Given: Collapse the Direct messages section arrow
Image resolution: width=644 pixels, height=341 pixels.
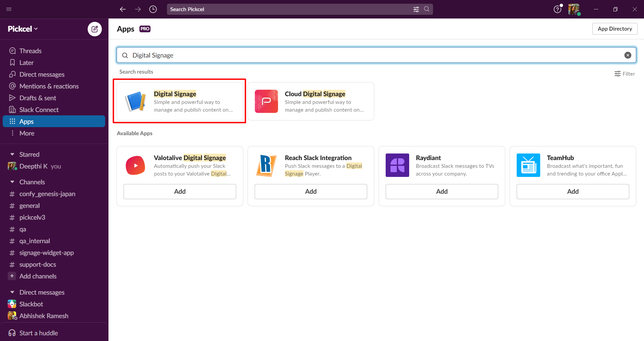Looking at the screenshot, I should point(12,292).
